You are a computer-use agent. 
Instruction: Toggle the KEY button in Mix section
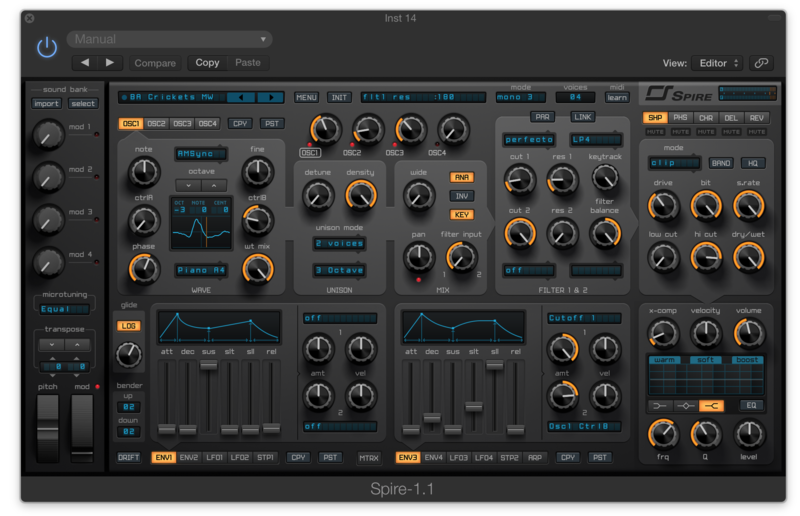click(461, 215)
